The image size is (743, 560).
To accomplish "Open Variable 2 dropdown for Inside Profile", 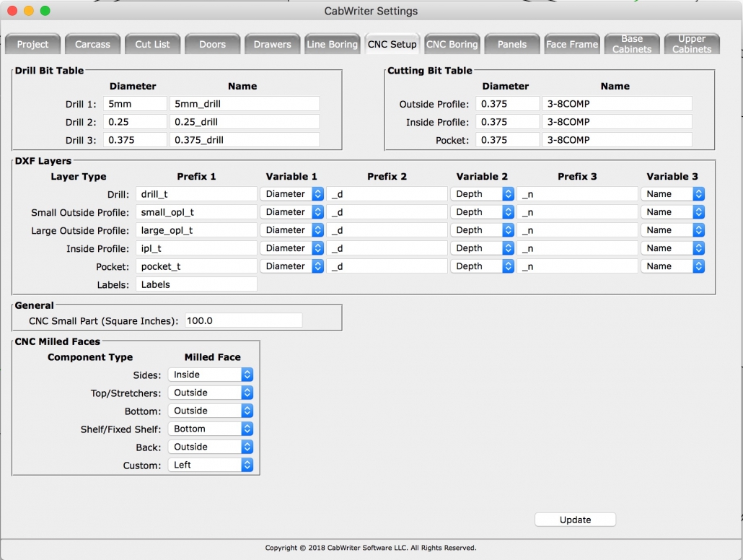I will coord(482,248).
